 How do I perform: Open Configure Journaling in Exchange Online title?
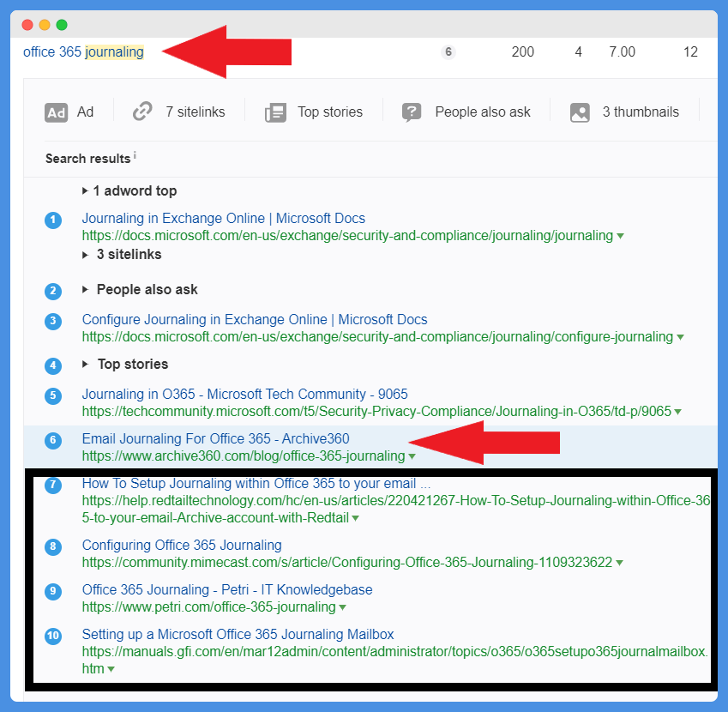click(255, 319)
